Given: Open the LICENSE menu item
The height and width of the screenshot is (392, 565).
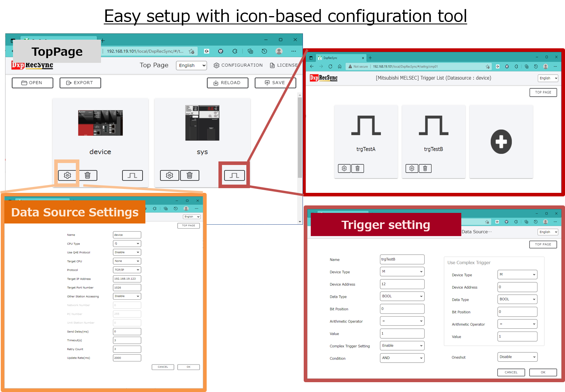Looking at the screenshot, I should [284, 65].
